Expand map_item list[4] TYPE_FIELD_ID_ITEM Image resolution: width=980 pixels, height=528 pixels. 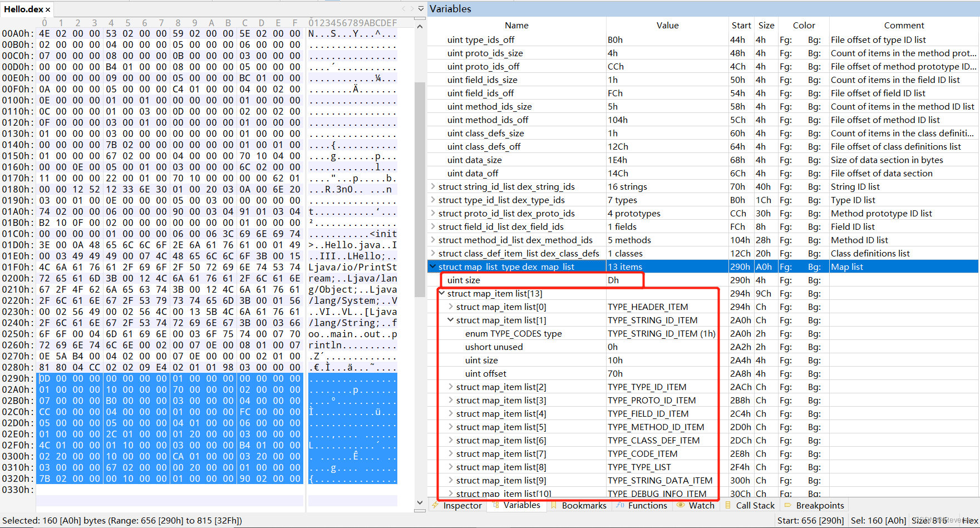click(451, 413)
